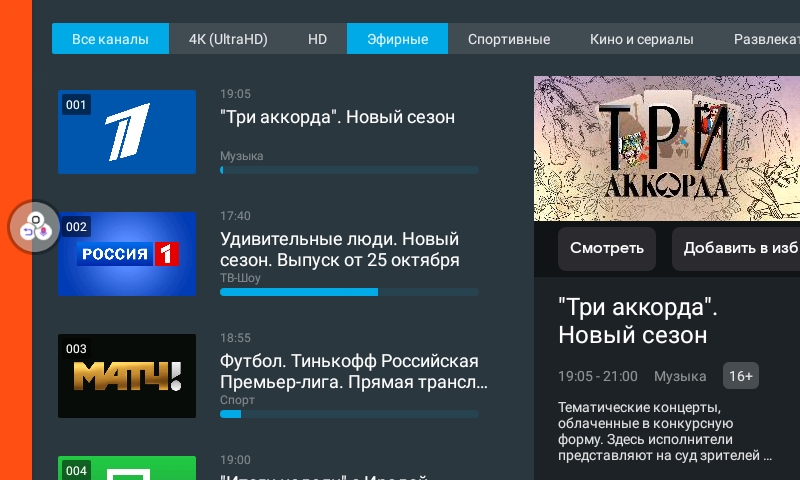
Task: Click the Музыка label in details panel
Action: click(x=680, y=376)
